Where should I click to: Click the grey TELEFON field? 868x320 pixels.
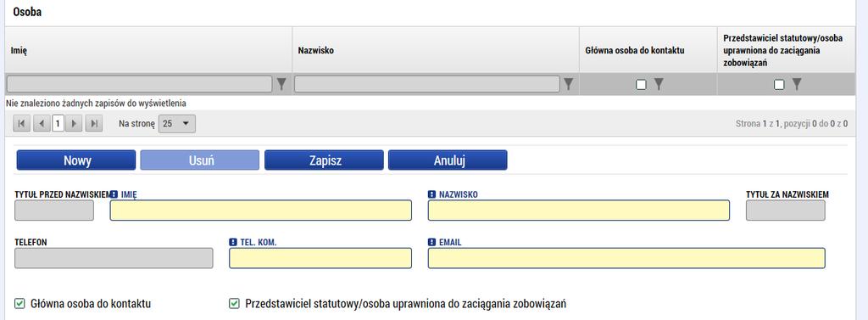pos(114,258)
